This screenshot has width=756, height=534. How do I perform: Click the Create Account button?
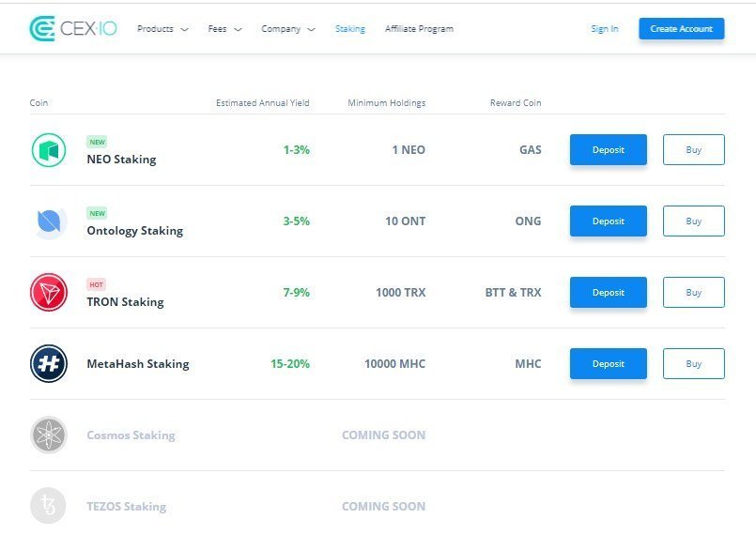(x=681, y=29)
